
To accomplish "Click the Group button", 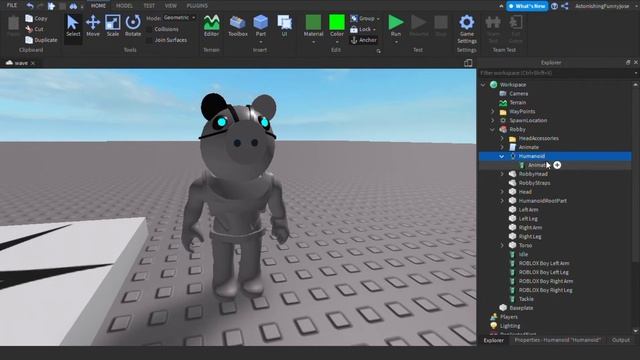I will [364, 18].
